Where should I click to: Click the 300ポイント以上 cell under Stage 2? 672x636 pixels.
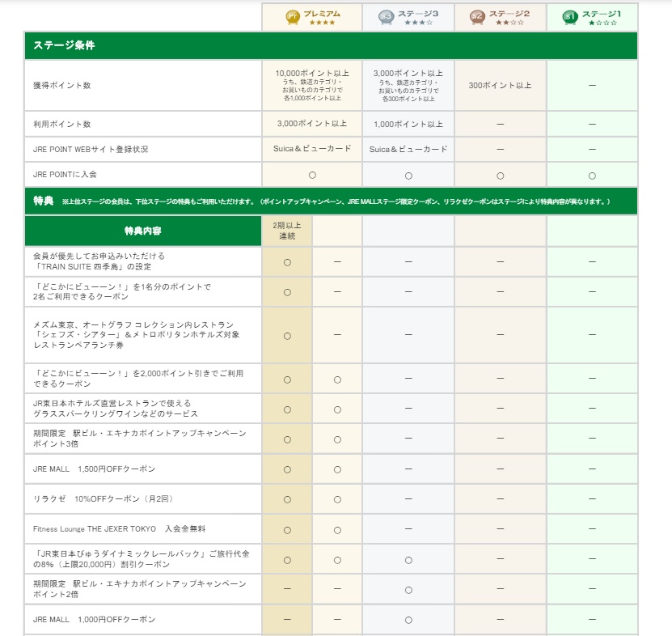(x=501, y=85)
